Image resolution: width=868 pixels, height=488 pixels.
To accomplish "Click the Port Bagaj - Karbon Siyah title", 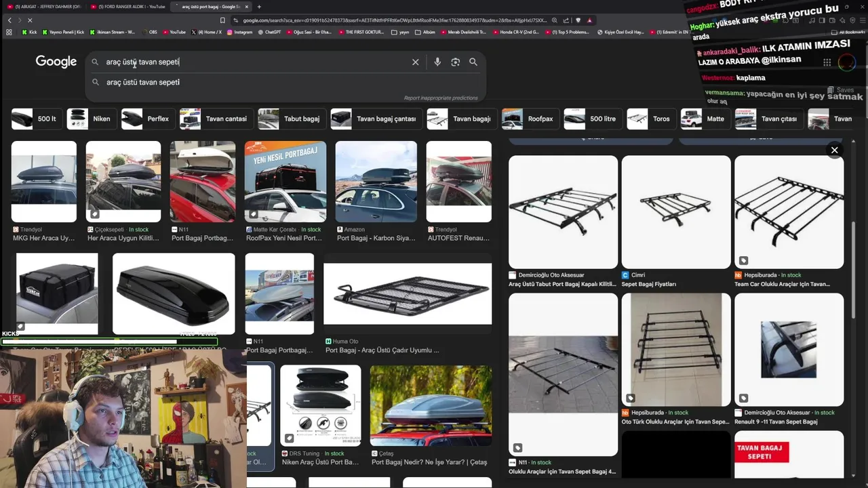I will pyautogui.click(x=376, y=239).
